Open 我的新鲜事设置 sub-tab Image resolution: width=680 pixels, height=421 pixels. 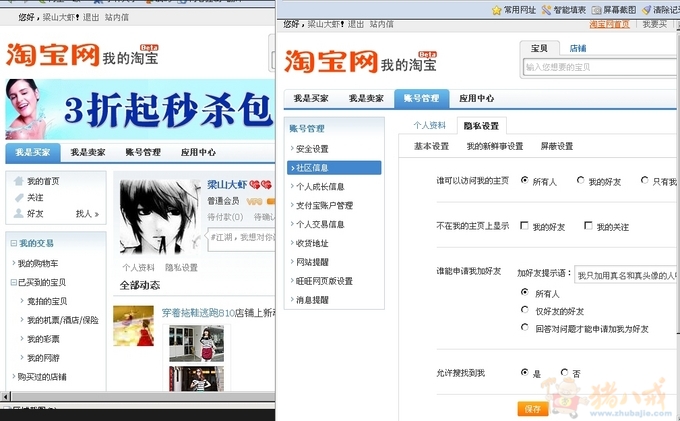tap(495, 146)
